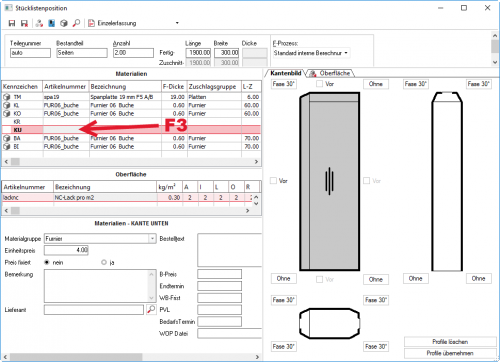Image resolution: width=500 pixels, height=362 pixels.
Task: Toggle the left-side Vor checkbox
Action: coord(273,181)
